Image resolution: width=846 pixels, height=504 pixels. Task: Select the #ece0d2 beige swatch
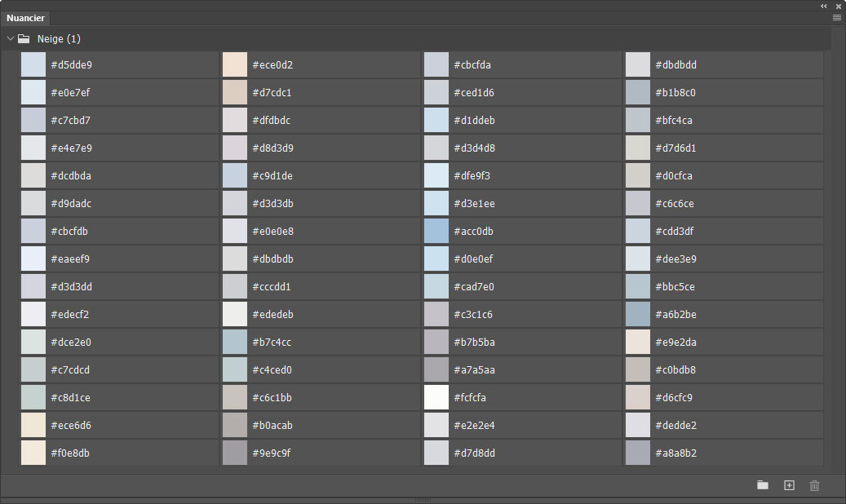click(x=235, y=65)
